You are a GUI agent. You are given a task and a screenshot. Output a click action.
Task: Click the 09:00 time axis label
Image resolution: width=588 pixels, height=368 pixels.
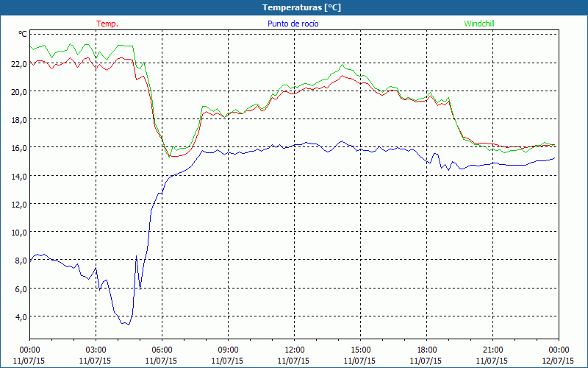(x=228, y=350)
